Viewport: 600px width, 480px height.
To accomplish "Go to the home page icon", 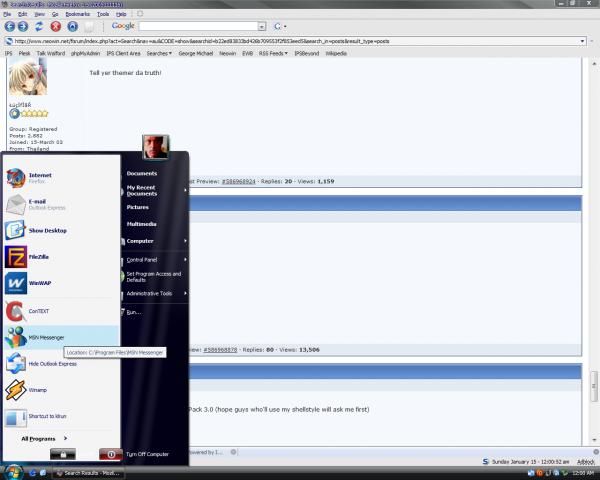I will 73,26.
